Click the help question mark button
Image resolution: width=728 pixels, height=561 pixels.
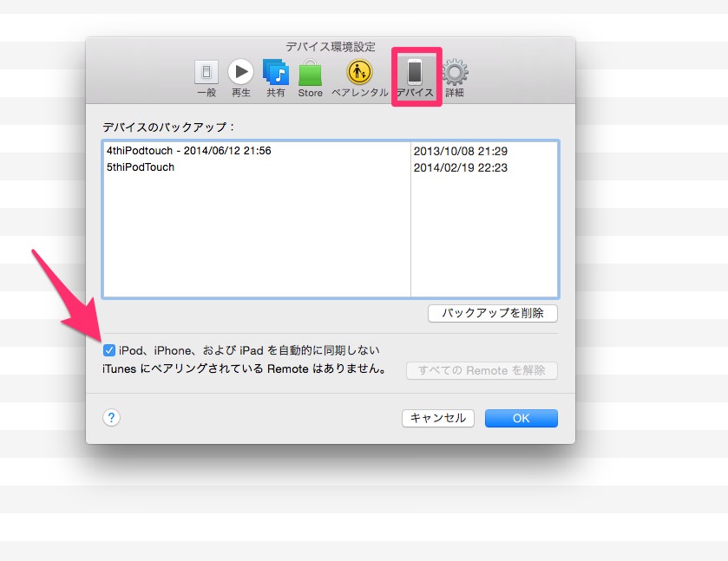pos(111,418)
